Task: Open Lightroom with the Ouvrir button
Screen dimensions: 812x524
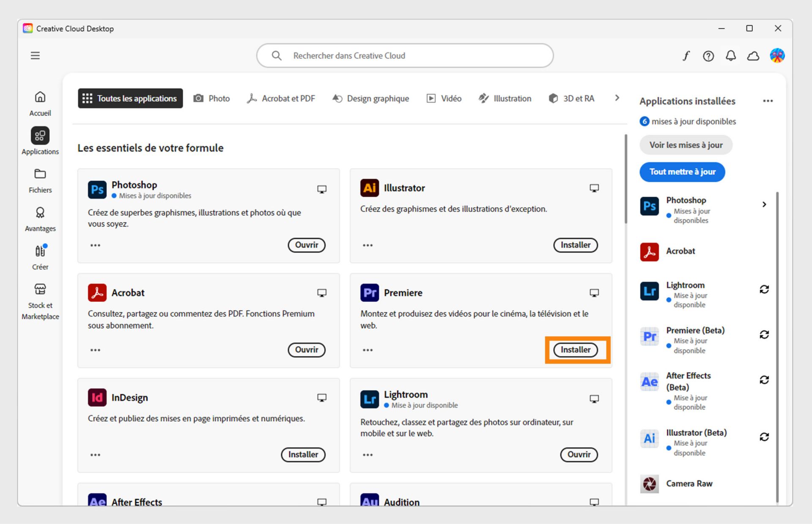Action: [x=579, y=455]
